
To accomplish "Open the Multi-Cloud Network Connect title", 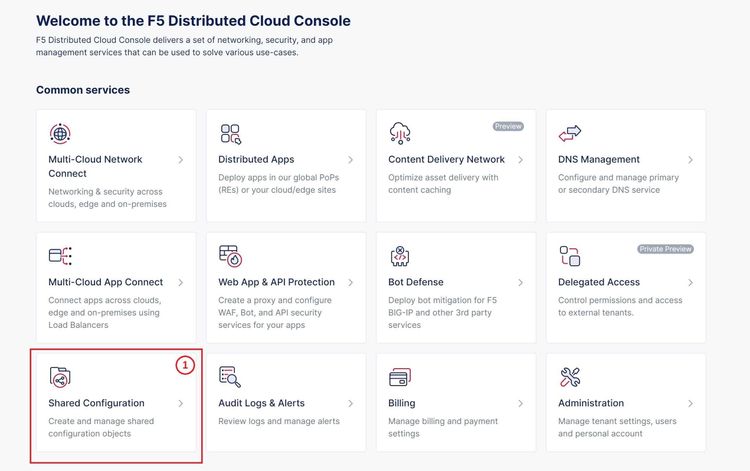I will (x=95, y=166).
